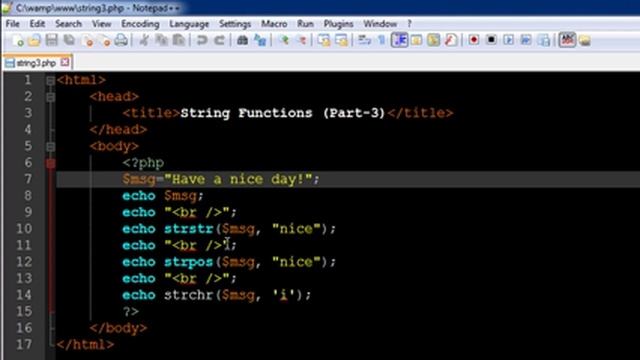Click the </body> closing tag
640x360 pixels.
tap(118, 328)
